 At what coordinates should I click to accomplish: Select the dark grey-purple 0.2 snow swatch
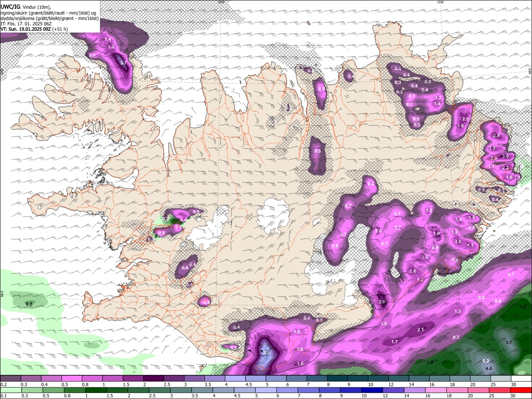coord(10,378)
